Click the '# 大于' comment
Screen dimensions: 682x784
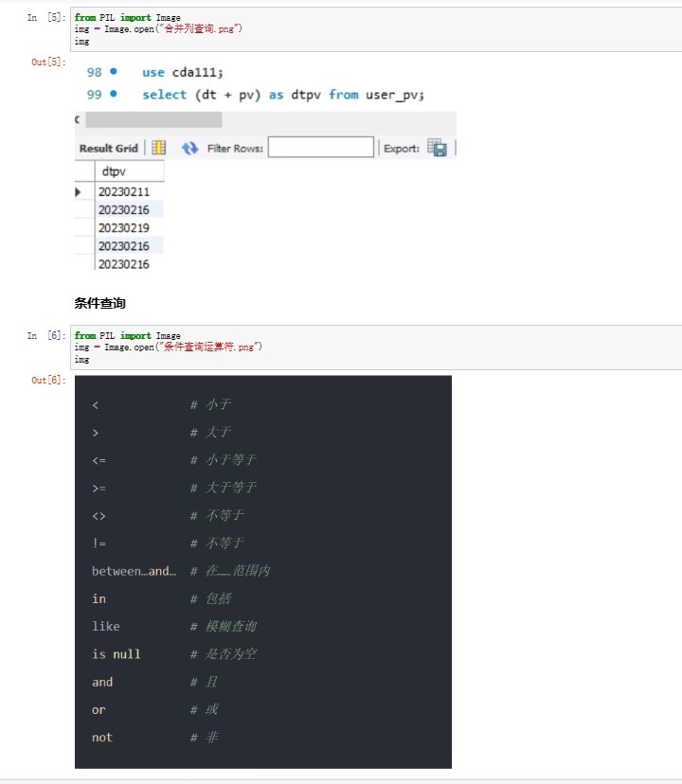210,432
